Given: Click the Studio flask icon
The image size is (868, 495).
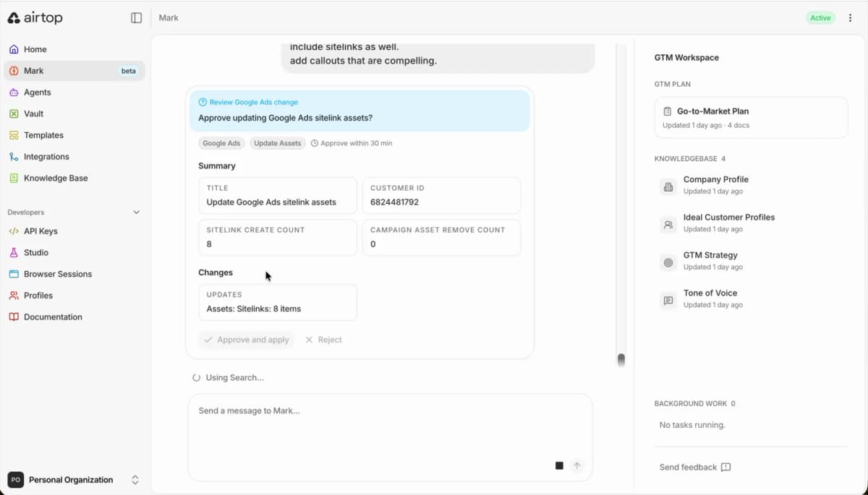Looking at the screenshot, I should [14, 253].
